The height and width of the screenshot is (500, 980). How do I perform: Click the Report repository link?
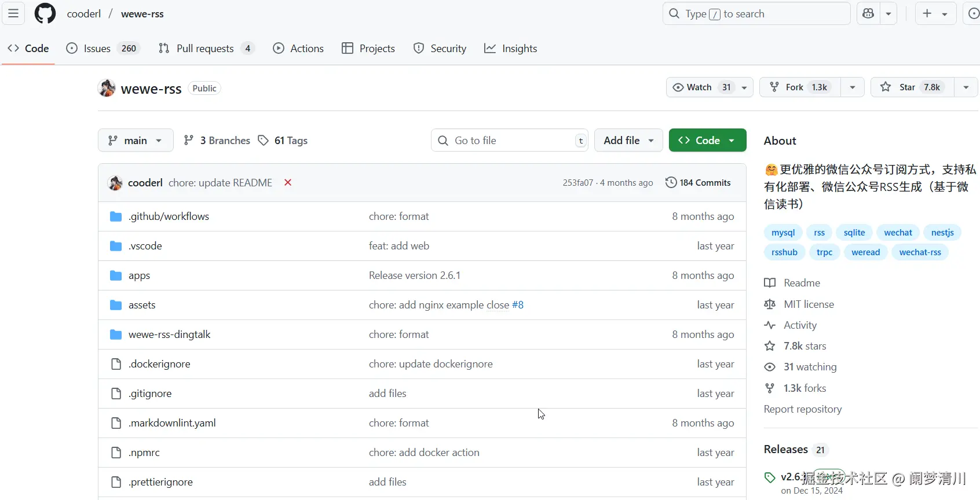(803, 409)
